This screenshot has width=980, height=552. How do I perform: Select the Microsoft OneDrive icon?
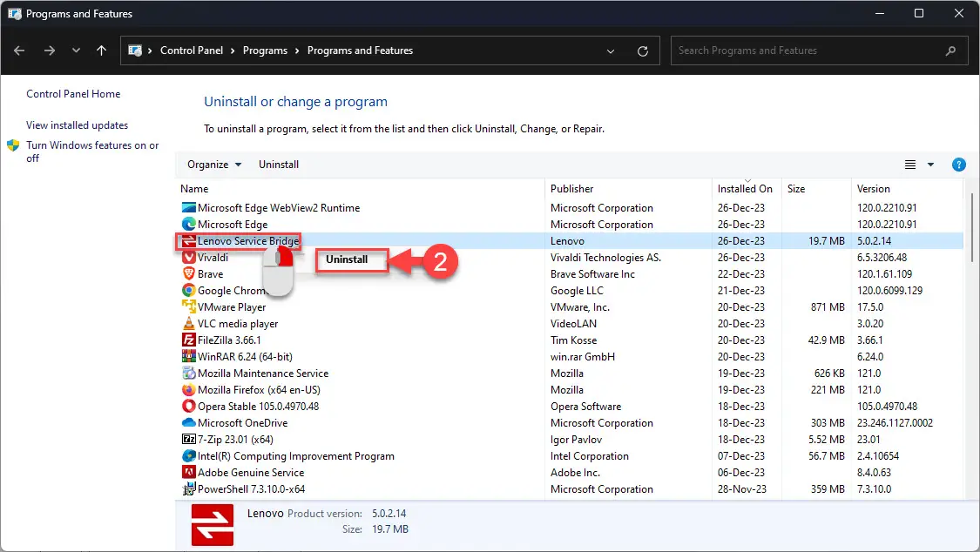pos(188,423)
